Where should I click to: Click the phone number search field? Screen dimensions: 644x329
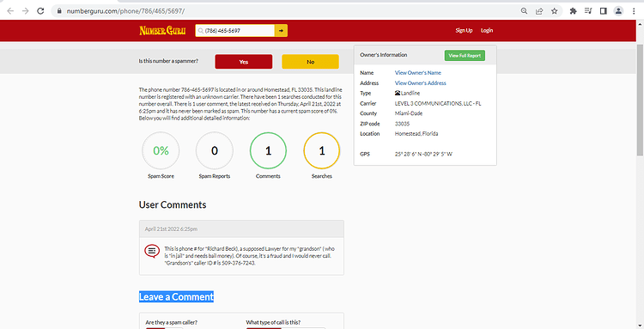[235, 30]
